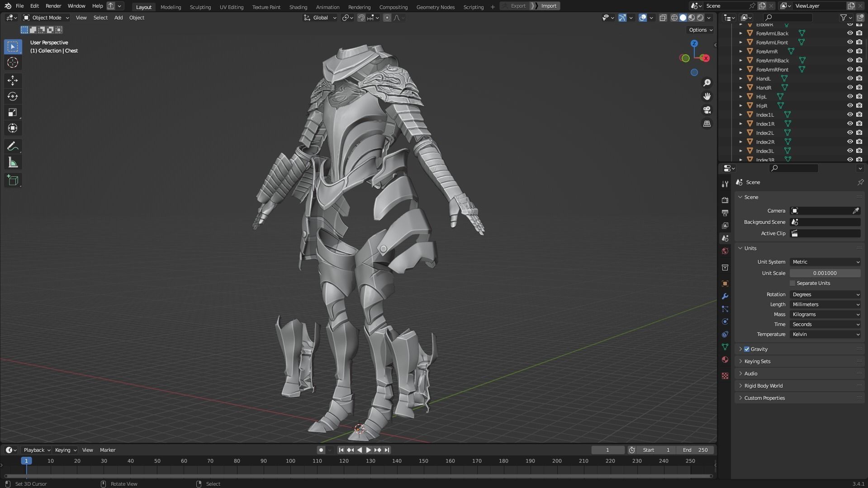Open the Modifiers wrench tab
The height and width of the screenshot is (488, 868).
pos(725,296)
